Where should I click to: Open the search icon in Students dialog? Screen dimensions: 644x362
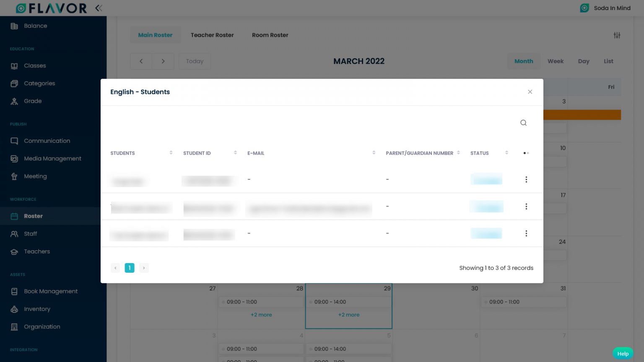coord(523,123)
